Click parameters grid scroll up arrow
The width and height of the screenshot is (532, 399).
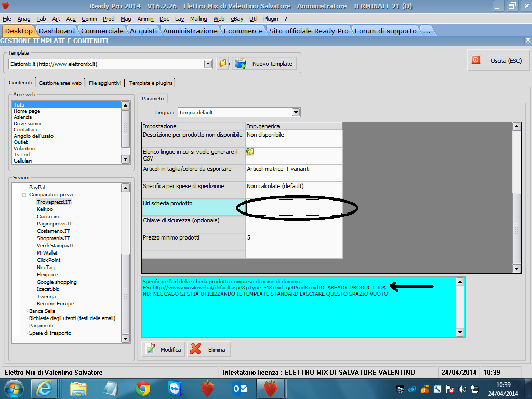pos(516,127)
